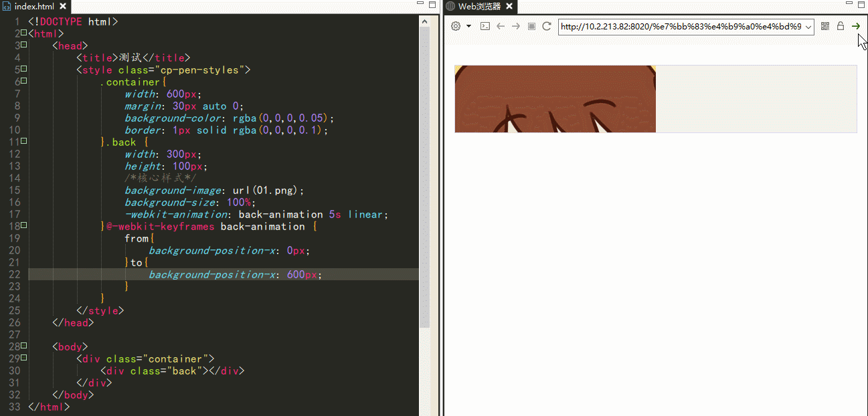Viewport: 868px width, 416px height.
Task: Click the from keyword
Action: click(x=137, y=238)
